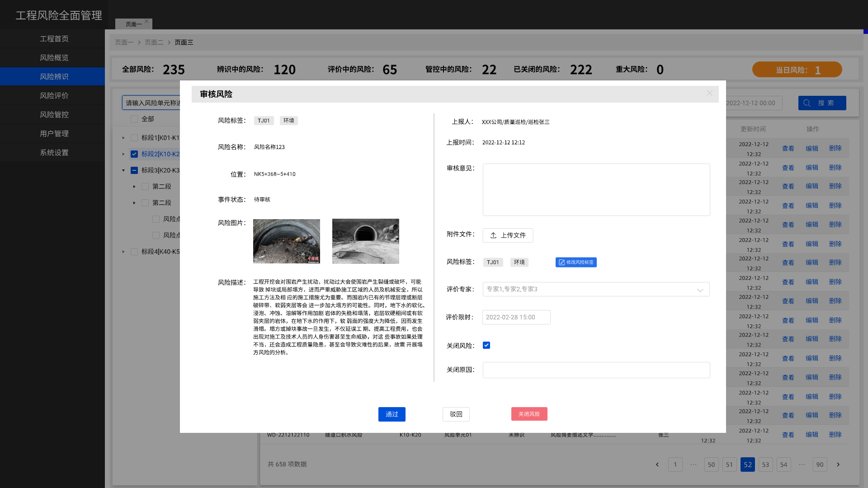Viewport: 868px width, 488px height.
Task: Click the 通过 button
Action: (392, 414)
